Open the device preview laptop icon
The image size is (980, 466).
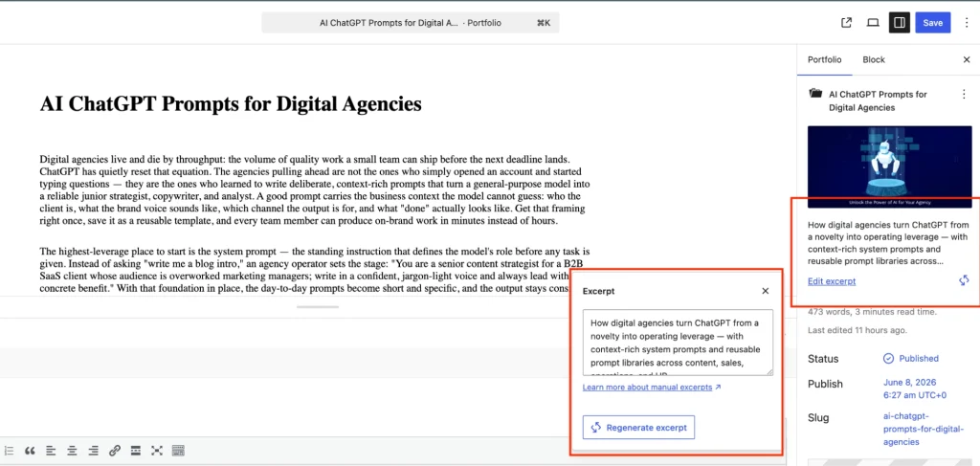coord(873,23)
